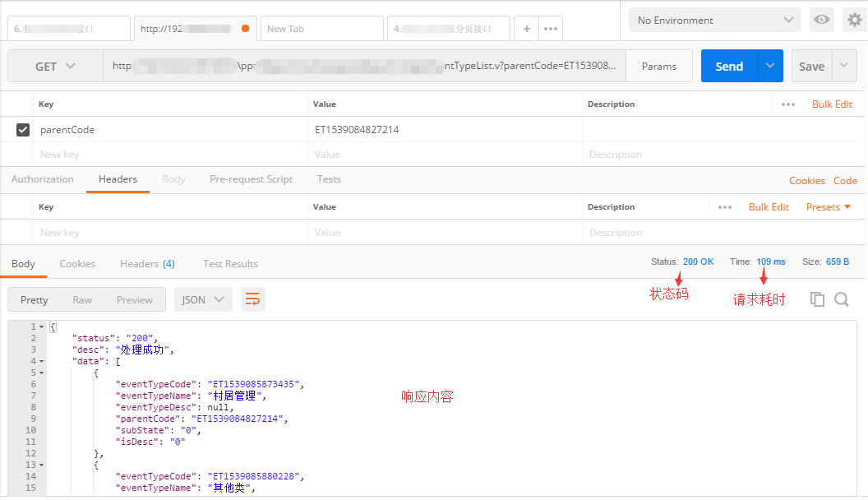Click the Save button

811,66
